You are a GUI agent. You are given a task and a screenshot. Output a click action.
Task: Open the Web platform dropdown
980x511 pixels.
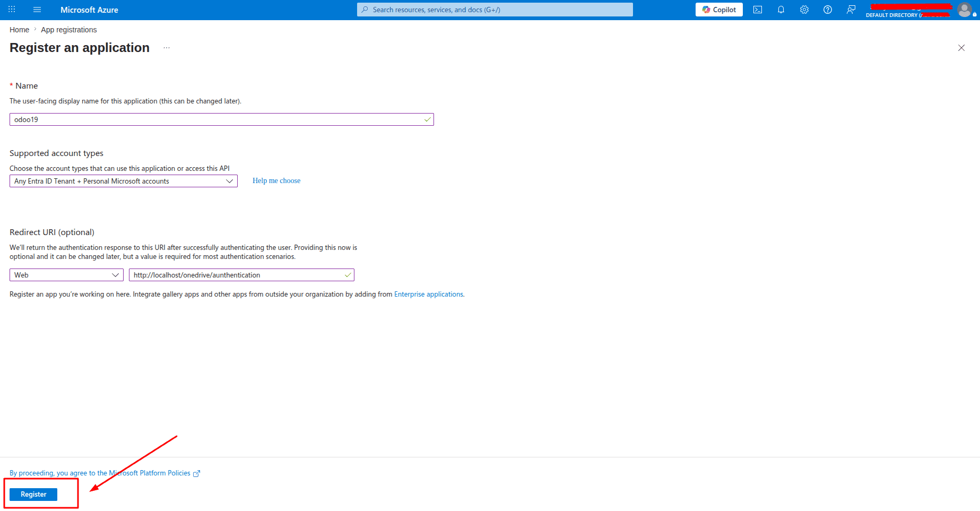pos(66,275)
